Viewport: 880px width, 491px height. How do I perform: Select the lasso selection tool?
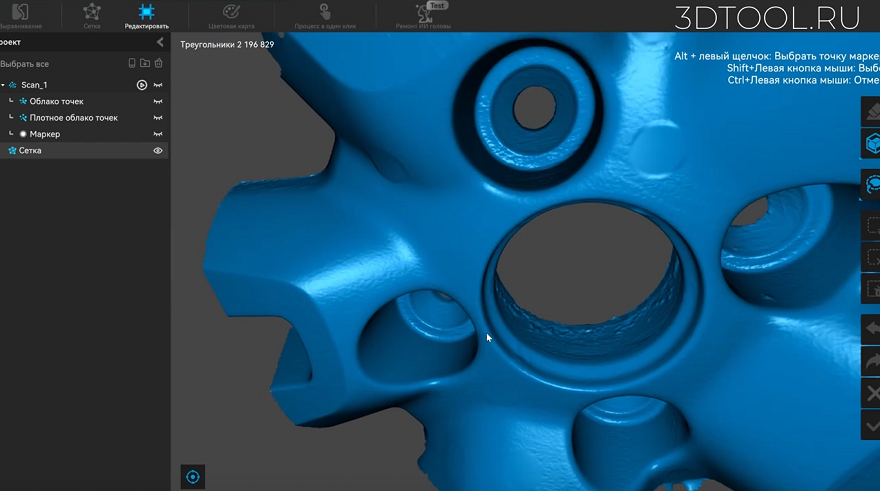coord(872,183)
